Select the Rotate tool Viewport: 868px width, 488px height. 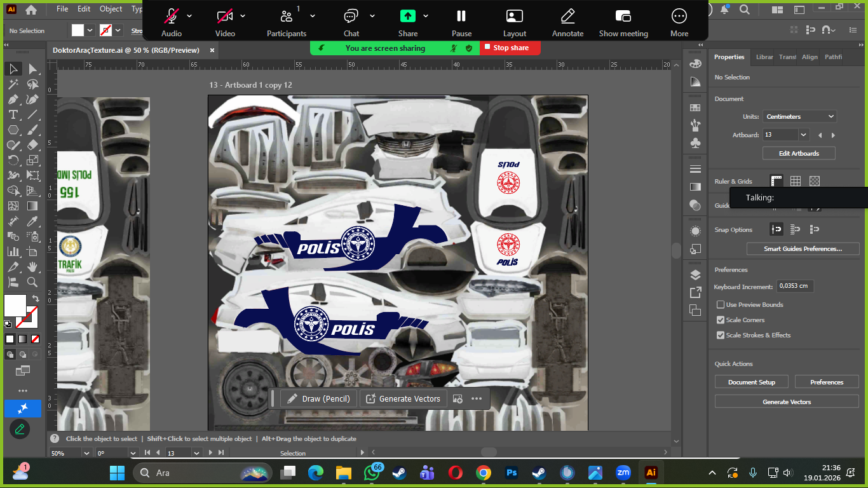point(13,160)
